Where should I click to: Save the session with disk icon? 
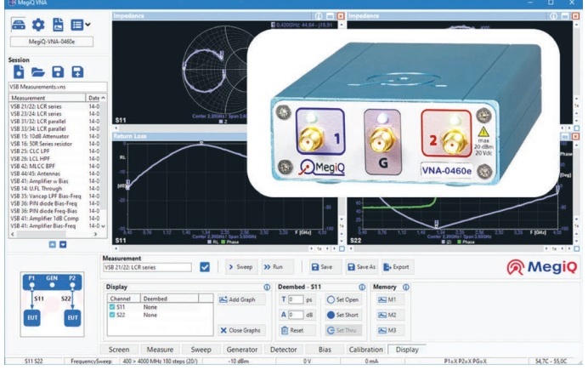point(58,71)
